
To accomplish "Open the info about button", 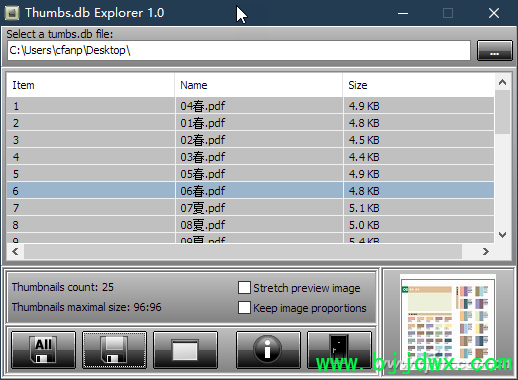I will 268,350.
